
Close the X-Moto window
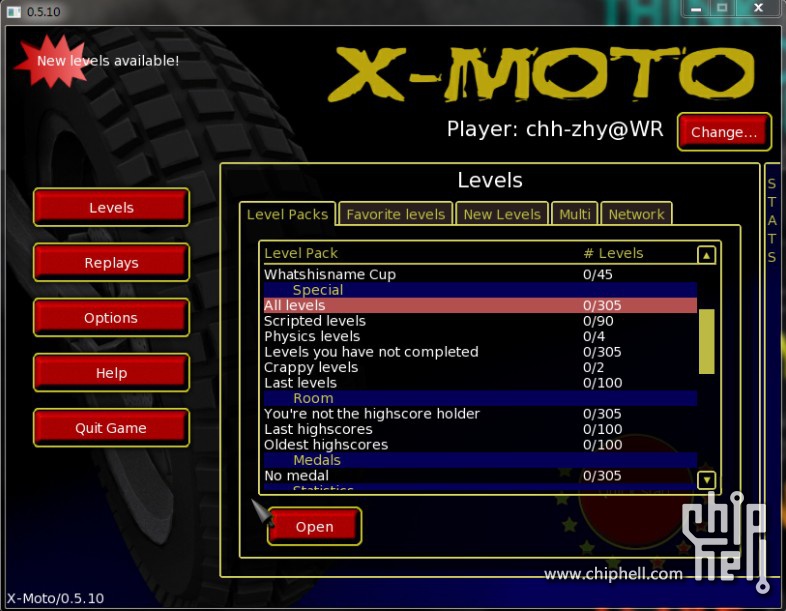coord(758,9)
